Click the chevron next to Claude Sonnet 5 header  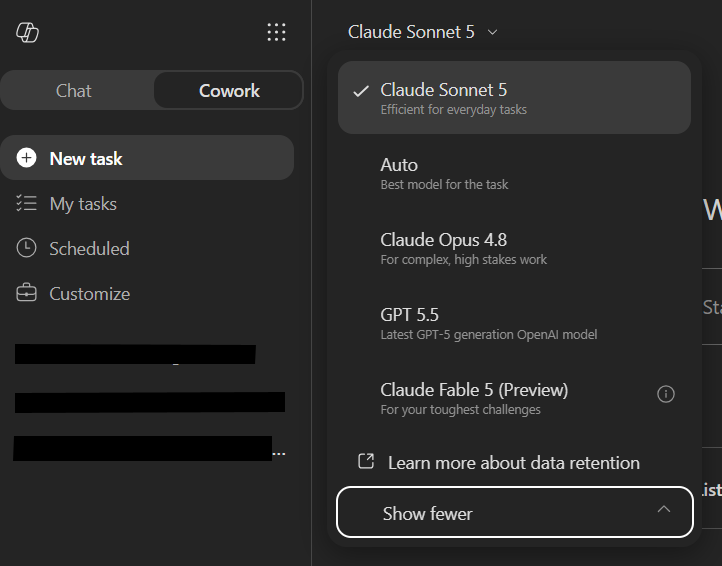click(x=492, y=32)
